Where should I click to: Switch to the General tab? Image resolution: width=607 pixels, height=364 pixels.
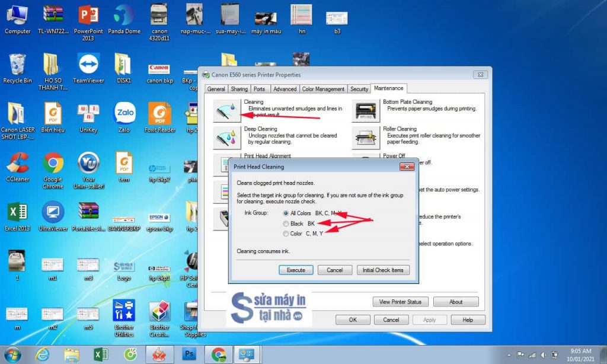coord(216,89)
